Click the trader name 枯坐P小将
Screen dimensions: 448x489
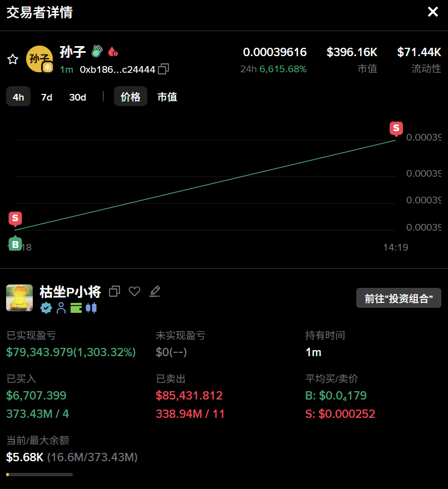point(70,292)
